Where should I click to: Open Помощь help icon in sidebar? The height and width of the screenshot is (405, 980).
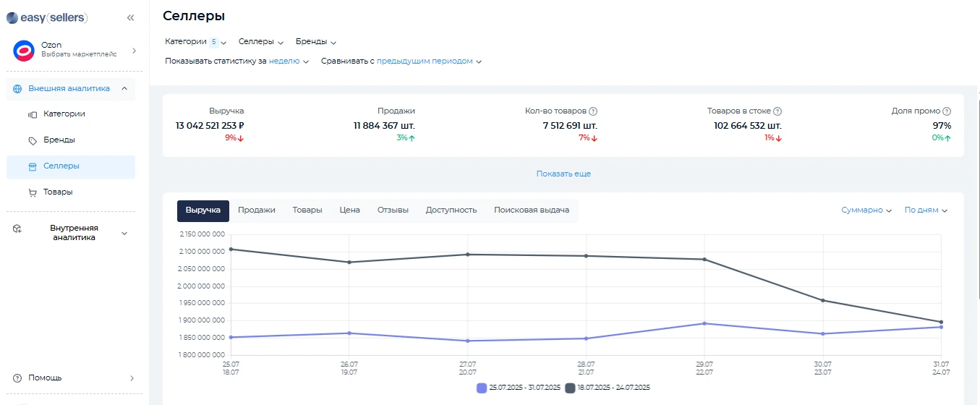(x=17, y=378)
